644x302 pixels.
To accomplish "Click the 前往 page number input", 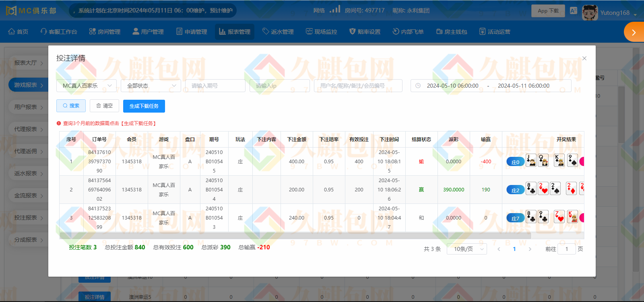I will click(x=567, y=249).
